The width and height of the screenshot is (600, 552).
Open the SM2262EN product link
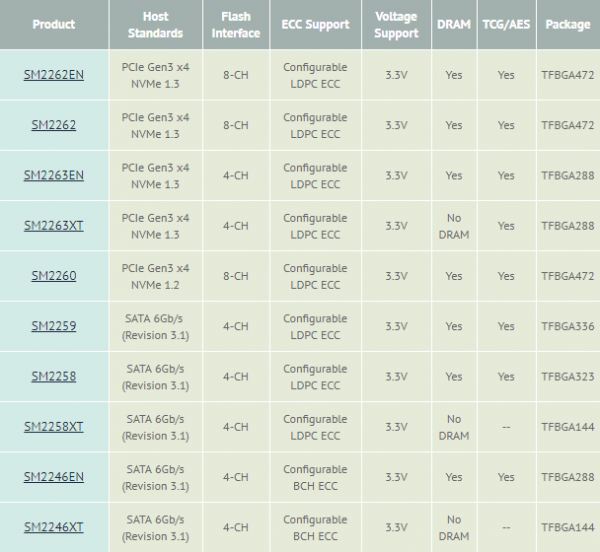(54, 75)
